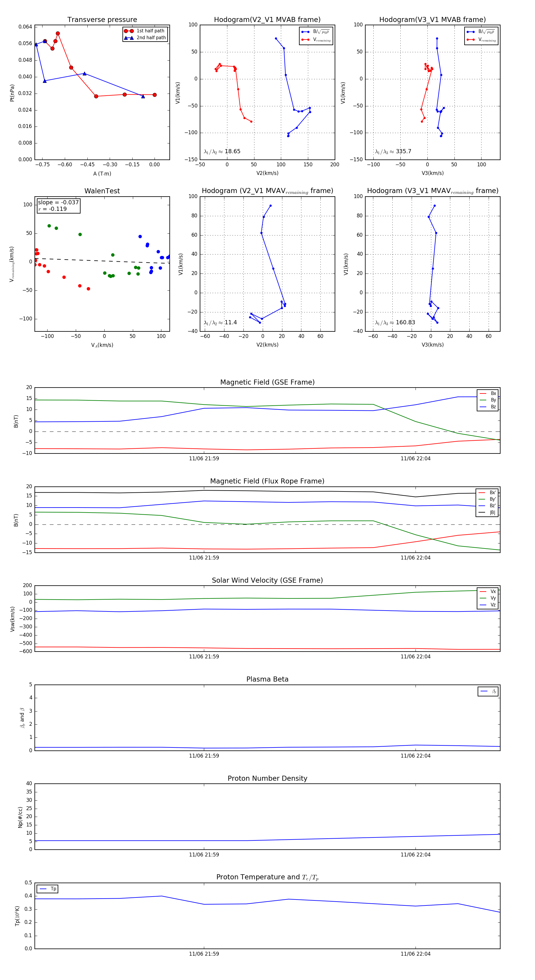Click the 'V_A(km/s)' x-axis label
Image resolution: width=535 pixels, height=980 pixels.
(102, 345)
